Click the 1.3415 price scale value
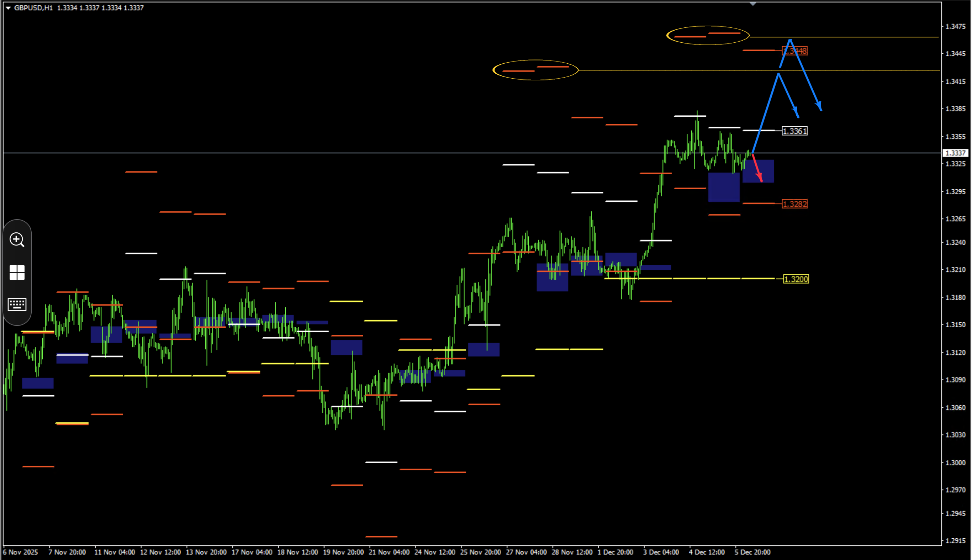The height and width of the screenshot is (560, 972). click(x=956, y=81)
